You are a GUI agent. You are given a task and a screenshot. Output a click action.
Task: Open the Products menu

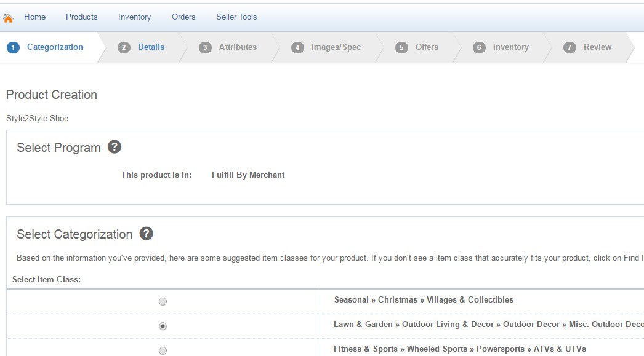click(x=81, y=17)
